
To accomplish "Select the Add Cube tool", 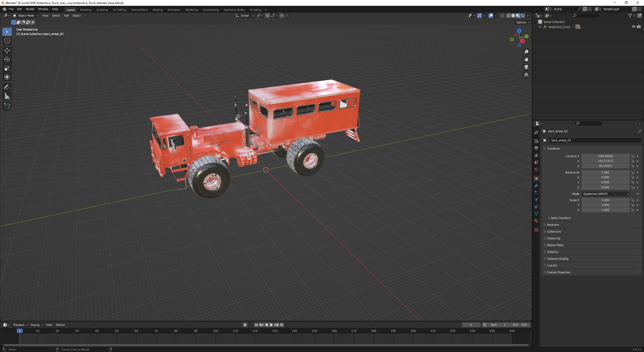I will (x=7, y=106).
